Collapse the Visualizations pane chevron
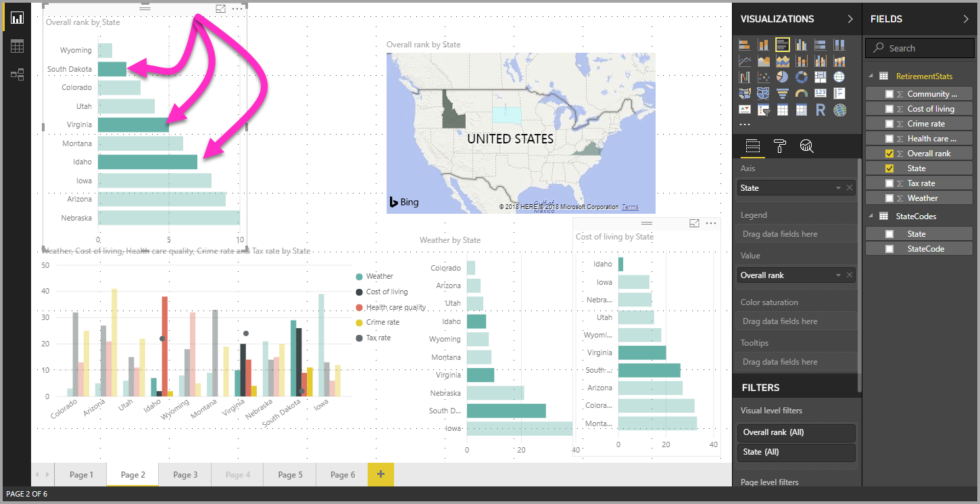The height and width of the screenshot is (504, 980). click(850, 19)
